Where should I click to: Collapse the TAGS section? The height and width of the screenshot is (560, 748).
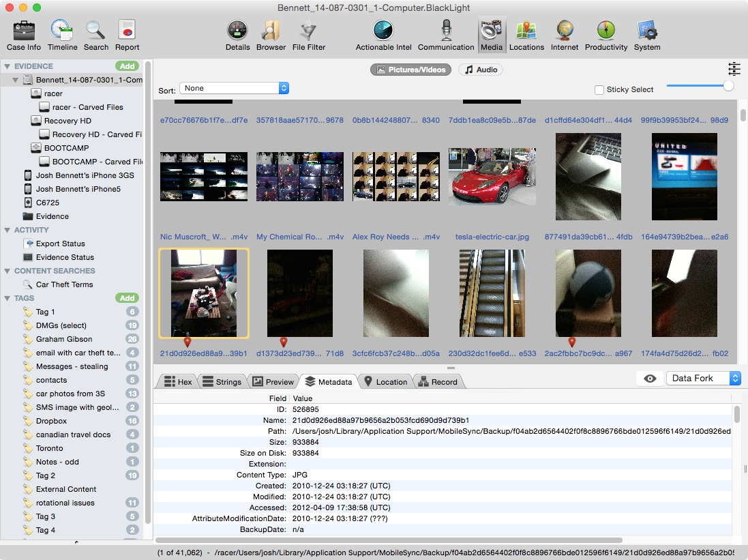[x=8, y=298]
